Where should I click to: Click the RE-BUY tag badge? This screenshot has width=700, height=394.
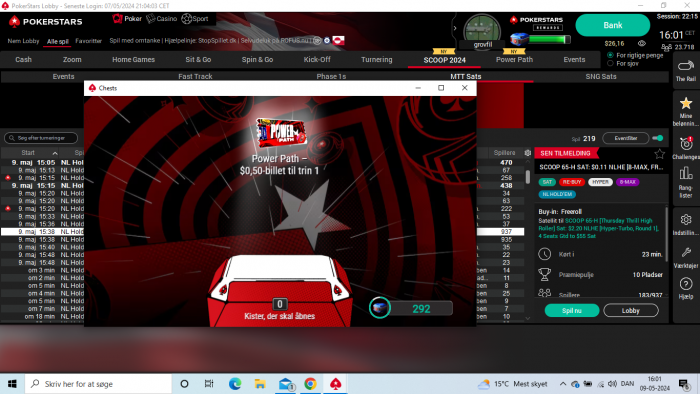(571, 182)
